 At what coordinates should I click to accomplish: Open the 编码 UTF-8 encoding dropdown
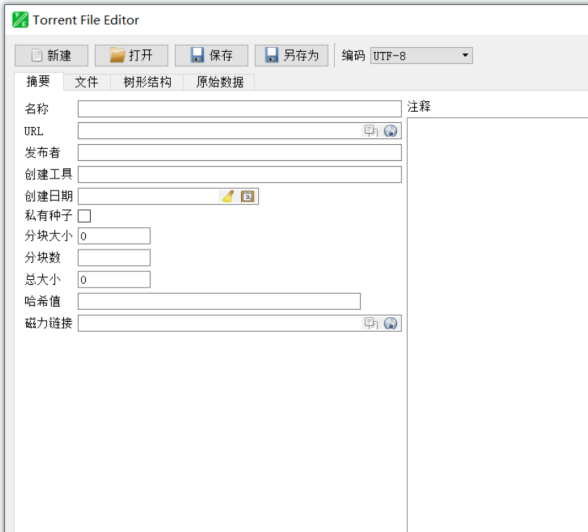click(421, 56)
